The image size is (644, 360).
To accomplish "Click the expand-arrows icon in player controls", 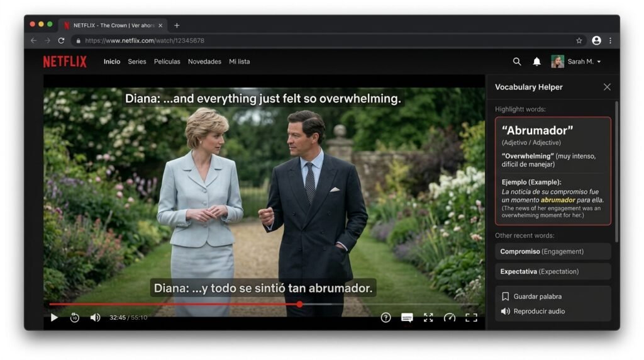I will (x=428, y=317).
